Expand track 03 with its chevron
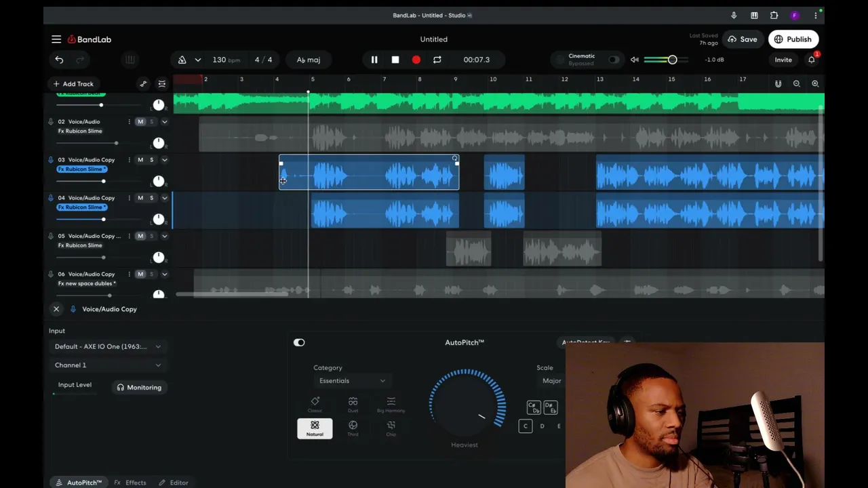 [x=164, y=160]
